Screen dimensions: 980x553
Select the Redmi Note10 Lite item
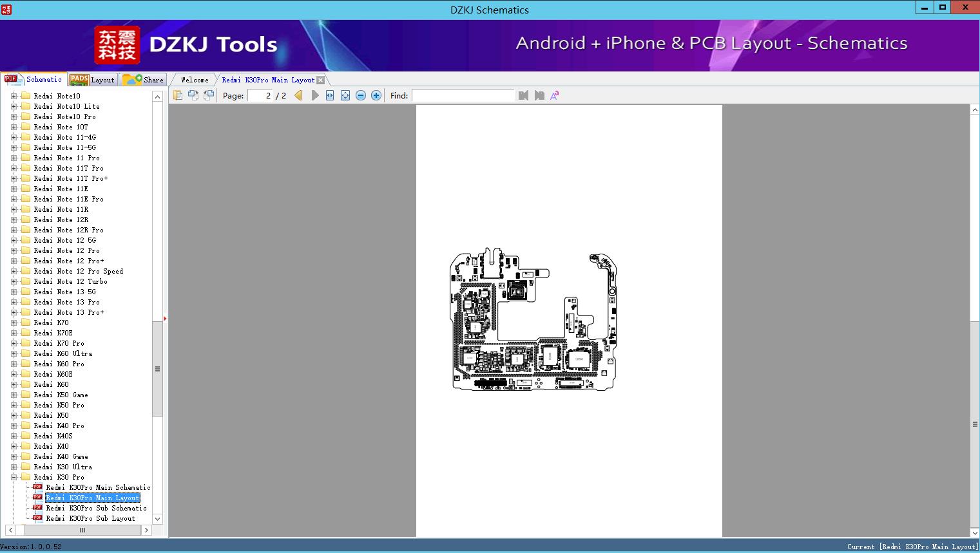tap(66, 106)
